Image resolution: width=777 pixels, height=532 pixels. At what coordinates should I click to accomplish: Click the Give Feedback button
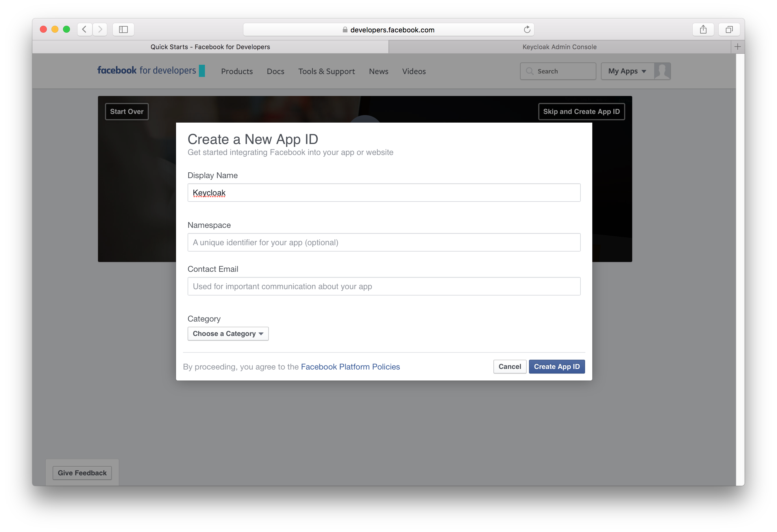82,473
